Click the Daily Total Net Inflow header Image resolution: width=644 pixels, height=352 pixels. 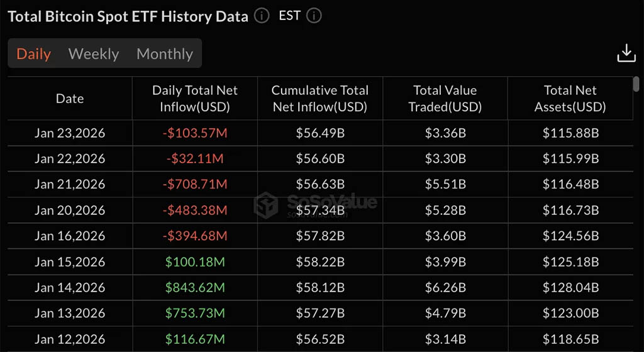pyautogui.click(x=195, y=99)
